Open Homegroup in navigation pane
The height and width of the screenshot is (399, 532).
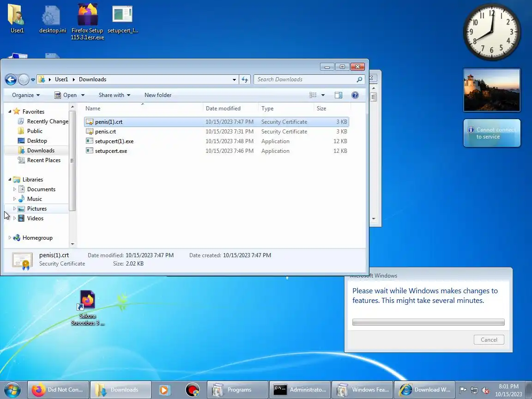click(33, 238)
